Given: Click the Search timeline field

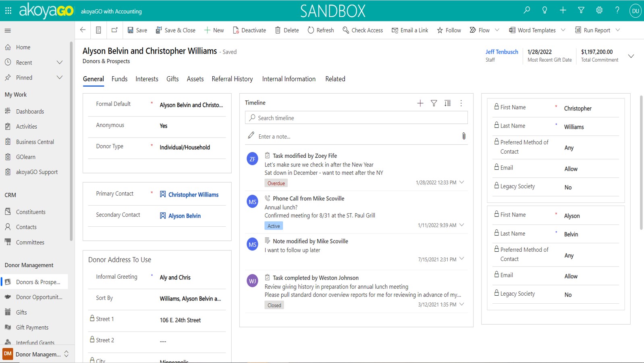Looking at the screenshot, I should pyautogui.click(x=356, y=118).
